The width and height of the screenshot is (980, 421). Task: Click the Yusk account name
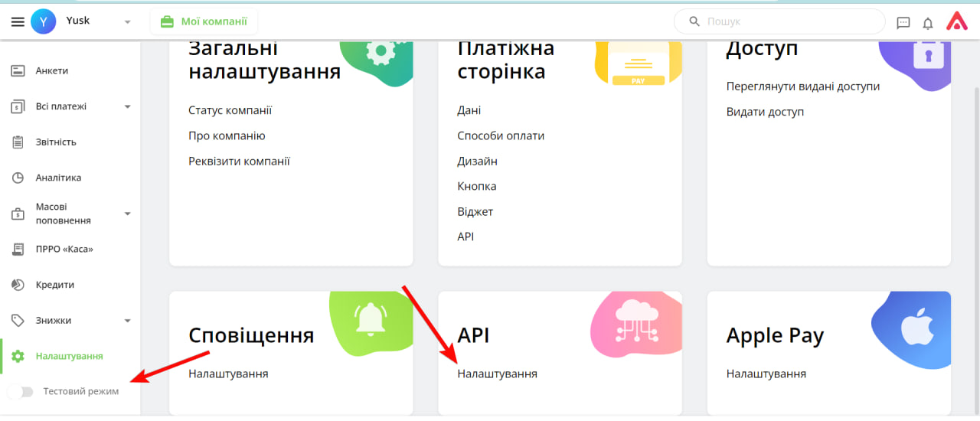tap(78, 21)
